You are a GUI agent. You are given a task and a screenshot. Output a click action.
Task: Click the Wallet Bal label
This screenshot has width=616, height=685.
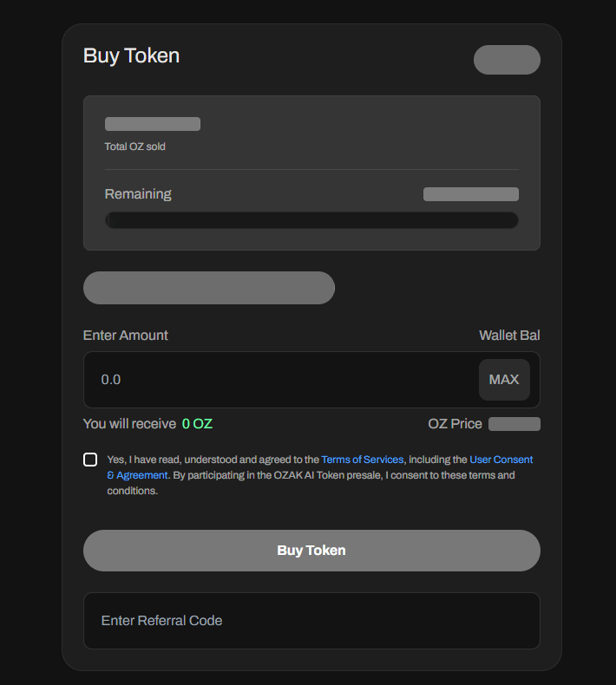[x=509, y=335]
